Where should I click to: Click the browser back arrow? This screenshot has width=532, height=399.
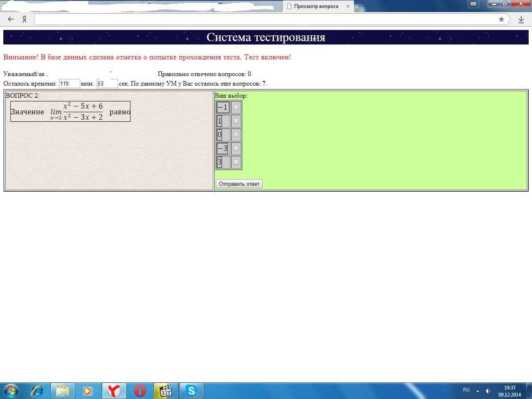11,19
